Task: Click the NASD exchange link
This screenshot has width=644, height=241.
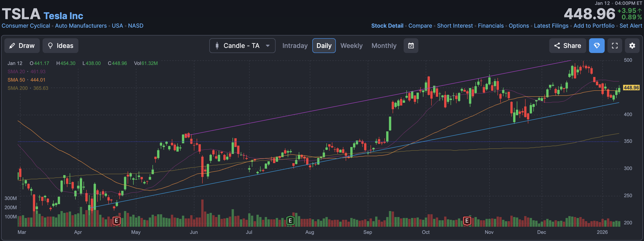Action: pos(135,26)
